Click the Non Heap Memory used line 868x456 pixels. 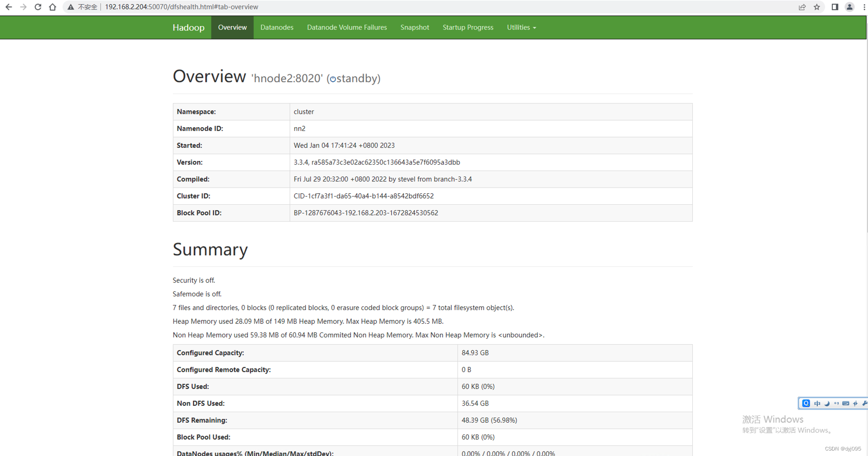[359, 335]
